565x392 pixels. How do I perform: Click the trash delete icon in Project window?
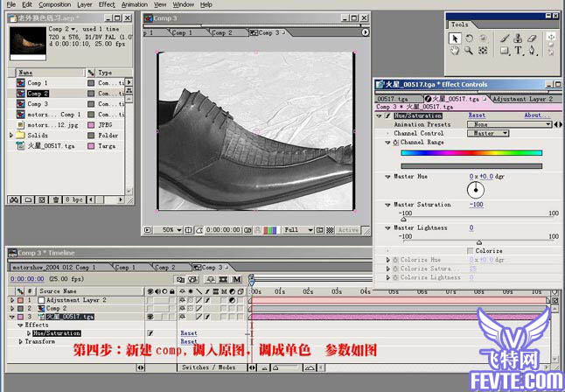(55, 199)
